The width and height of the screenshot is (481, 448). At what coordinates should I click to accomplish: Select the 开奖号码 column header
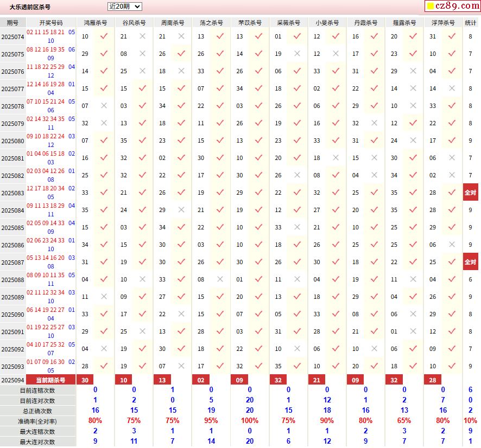51,23
